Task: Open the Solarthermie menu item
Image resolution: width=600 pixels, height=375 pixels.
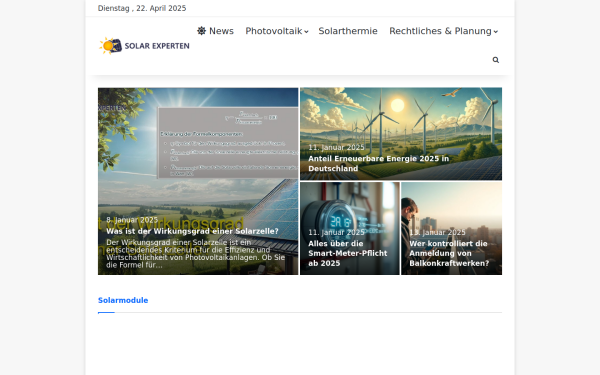Action: (x=348, y=31)
